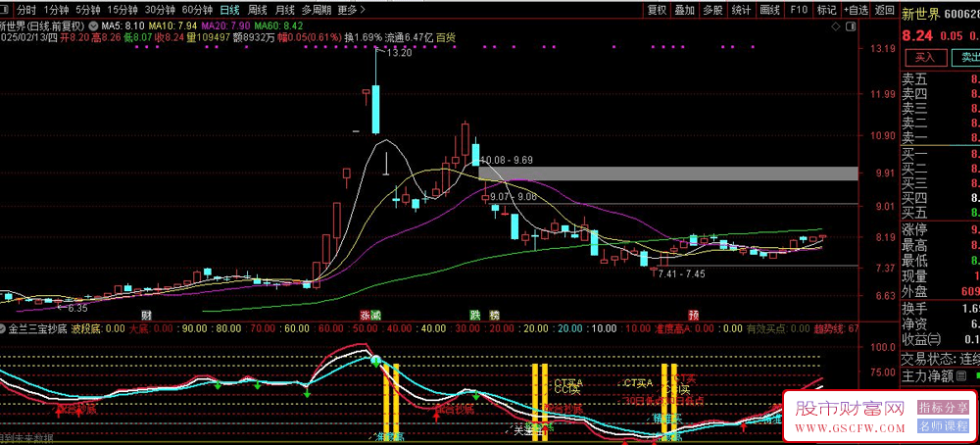
Task: Open the 指标分享 link
Action: pos(943,408)
